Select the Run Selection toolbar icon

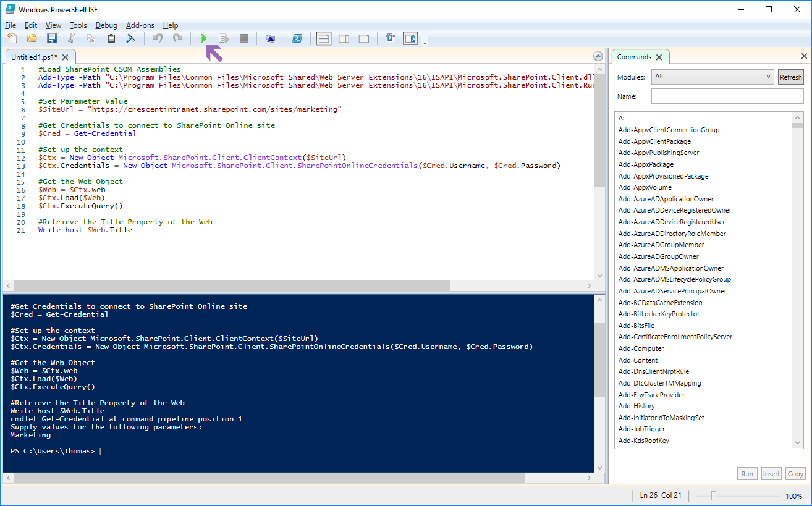(224, 38)
